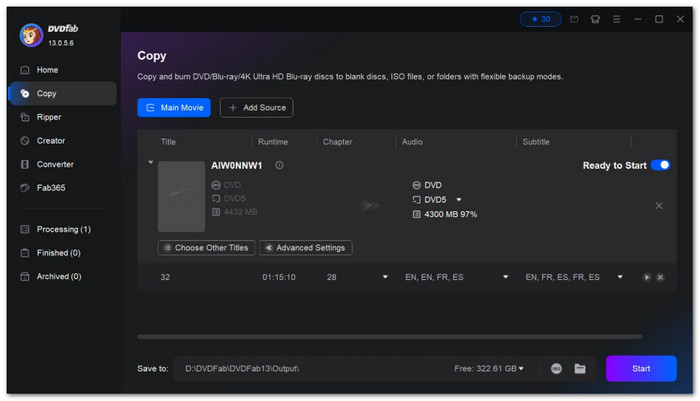
Task: Click the Audio column header
Action: (x=412, y=142)
